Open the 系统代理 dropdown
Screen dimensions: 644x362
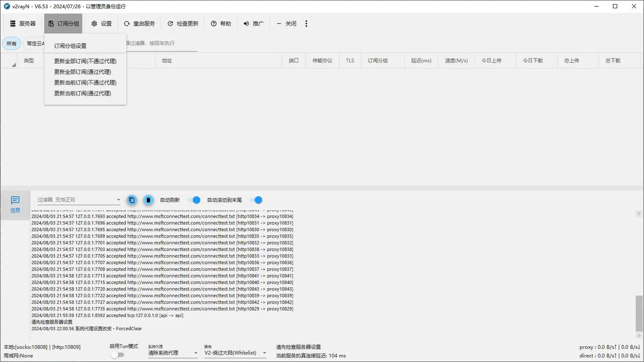click(173, 353)
